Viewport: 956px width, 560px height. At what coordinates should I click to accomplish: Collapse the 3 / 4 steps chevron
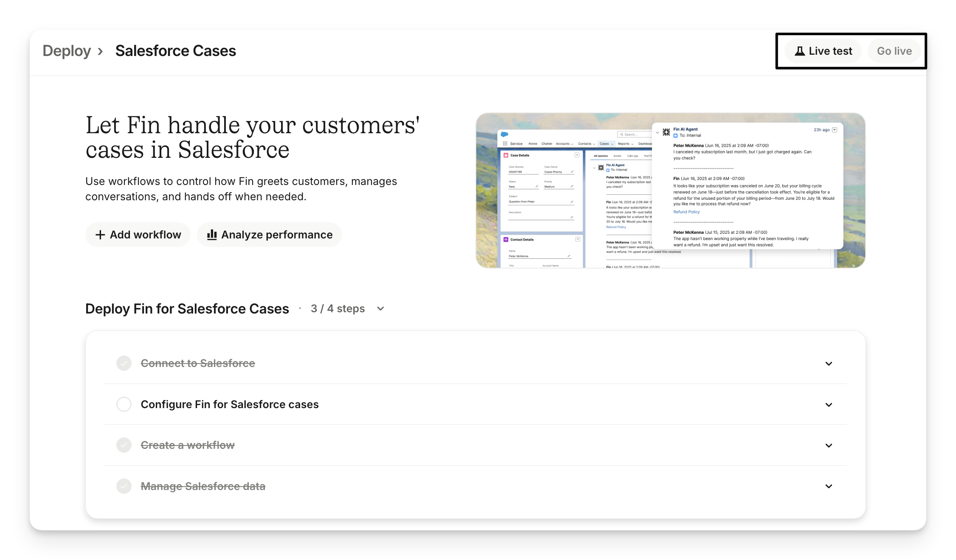click(x=380, y=309)
